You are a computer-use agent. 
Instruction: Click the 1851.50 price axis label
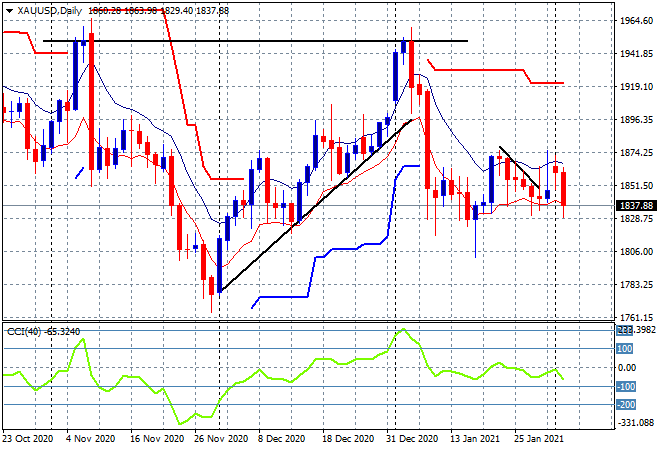(636, 186)
